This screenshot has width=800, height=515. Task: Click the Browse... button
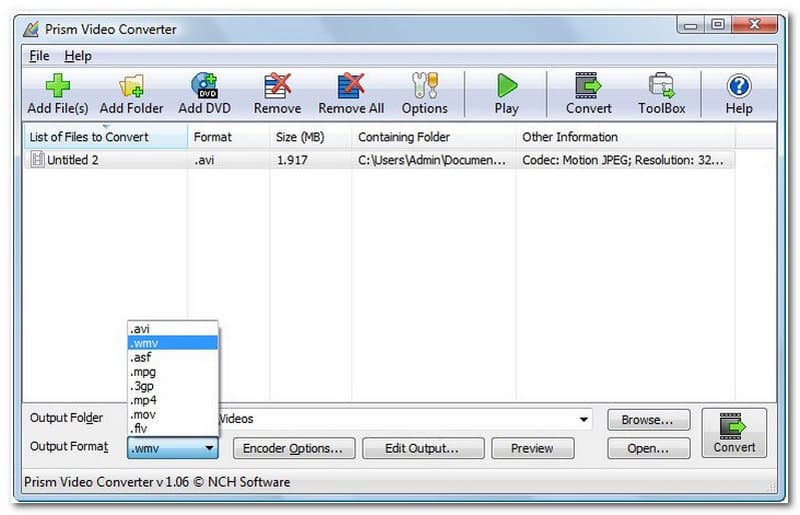pos(648,420)
